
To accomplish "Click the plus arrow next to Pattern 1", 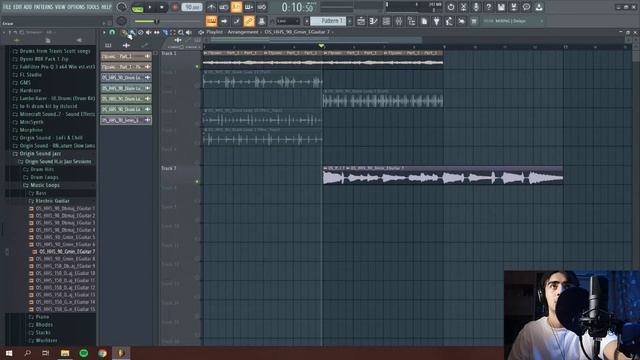I will pyautogui.click(x=350, y=21).
